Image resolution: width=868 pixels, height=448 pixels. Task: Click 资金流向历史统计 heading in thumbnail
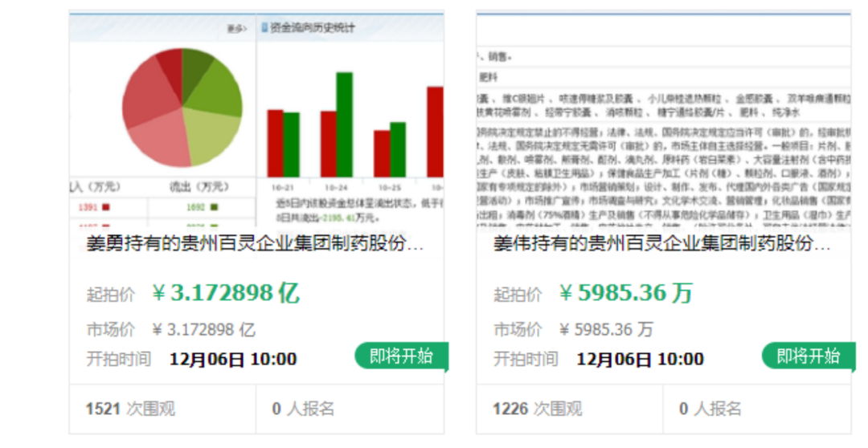(x=312, y=27)
